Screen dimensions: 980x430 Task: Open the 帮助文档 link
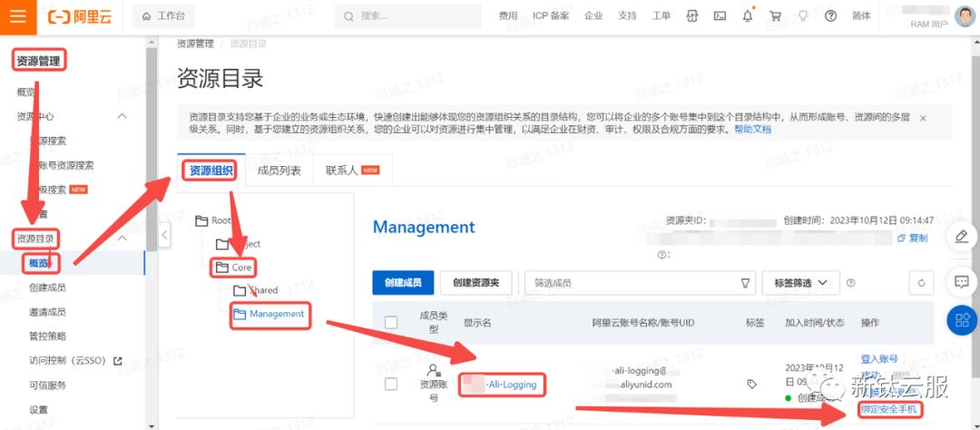pos(752,130)
